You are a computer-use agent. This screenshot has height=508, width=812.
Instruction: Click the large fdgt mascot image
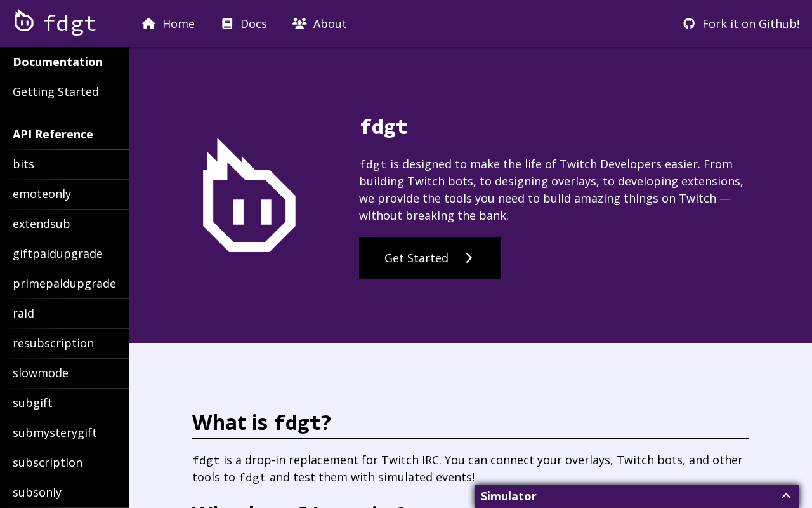249,195
